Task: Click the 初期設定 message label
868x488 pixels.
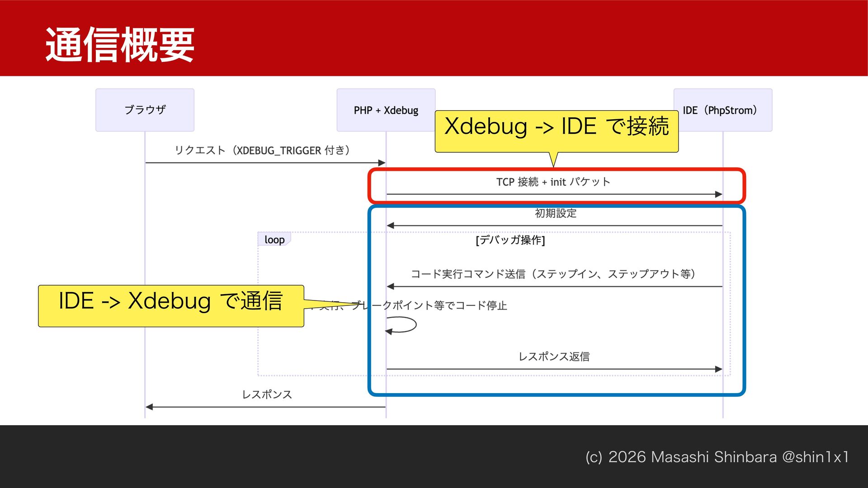Action: (556, 213)
